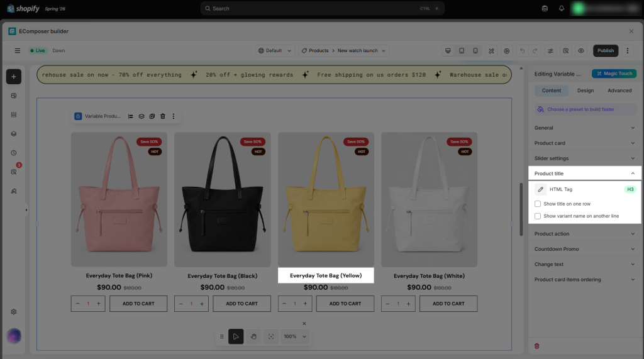
Task: Switch to the Content tab
Action: [x=551, y=91]
